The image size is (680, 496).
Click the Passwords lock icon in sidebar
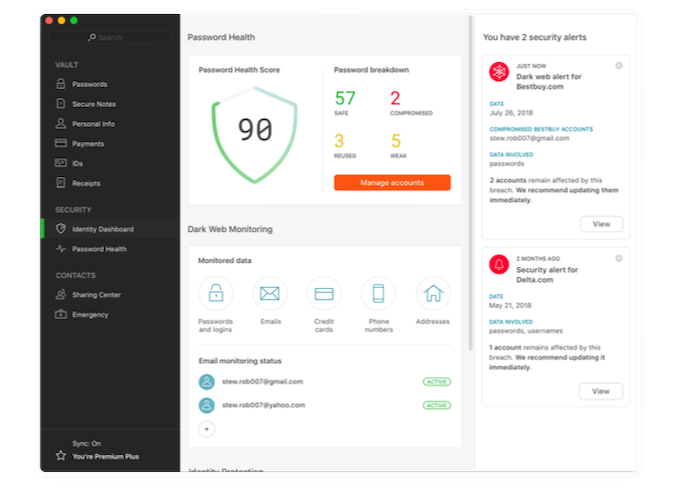[x=61, y=84]
